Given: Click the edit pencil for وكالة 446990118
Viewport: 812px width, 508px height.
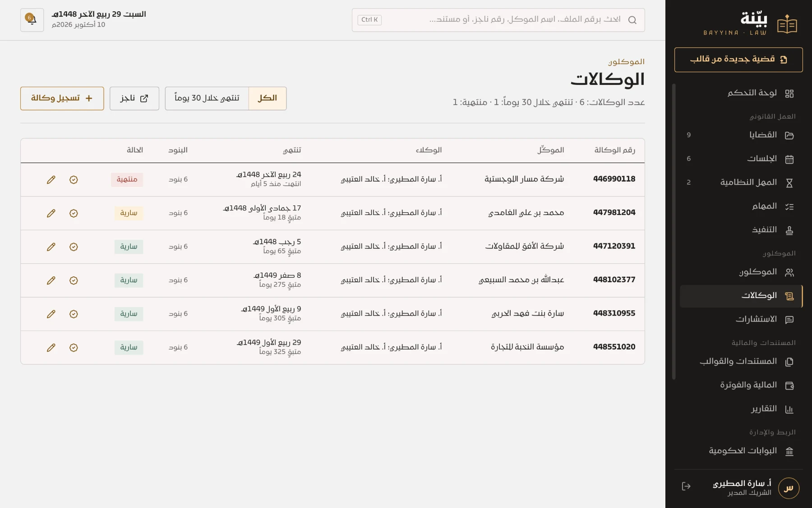Looking at the screenshot, I should pyautogui.click(x=51, y=180).
